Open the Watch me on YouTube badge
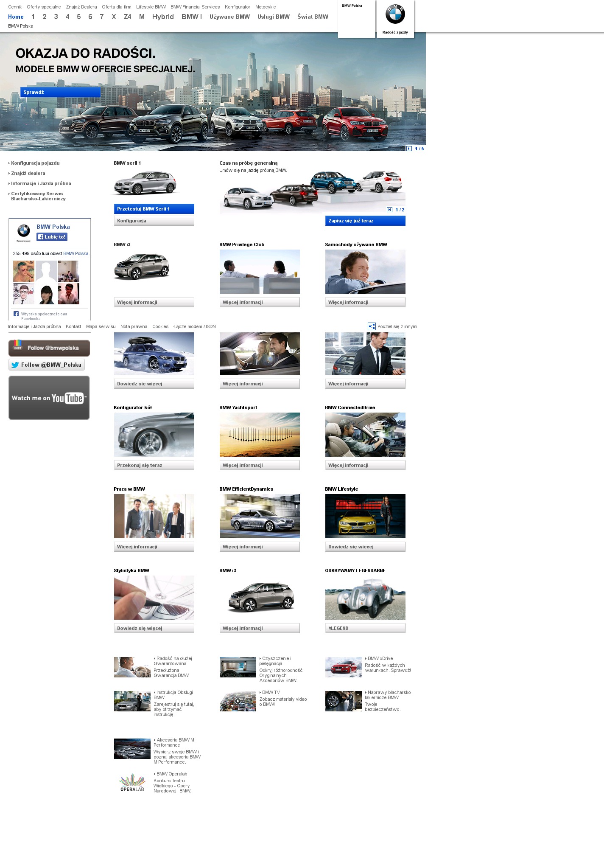 (49, 398)
